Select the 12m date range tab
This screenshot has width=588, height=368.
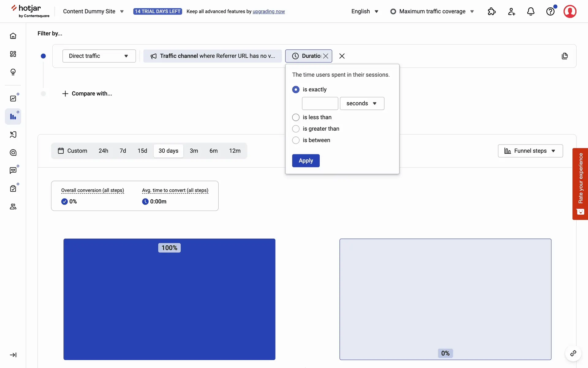coord(235,151)
